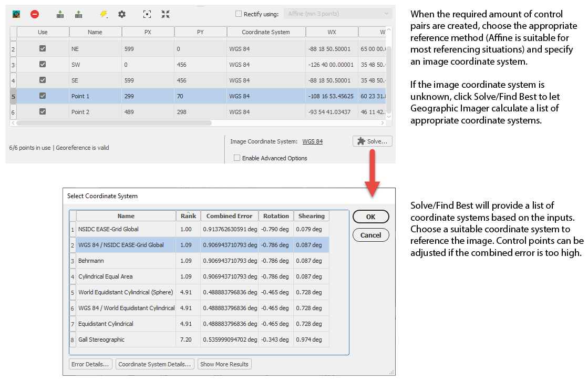Select the Gall Stereographic row
Screen dimensions: 588x380
point(199,340)
